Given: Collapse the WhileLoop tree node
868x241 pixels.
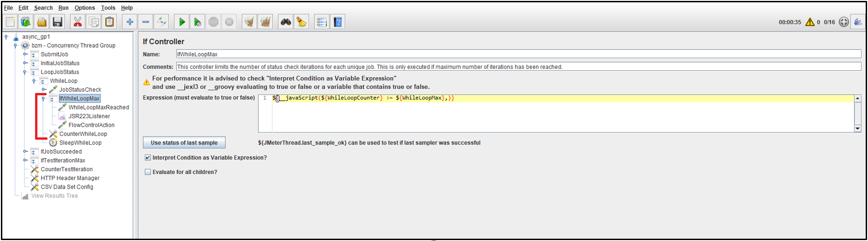Looking at the screenshot, I should 34,80.
